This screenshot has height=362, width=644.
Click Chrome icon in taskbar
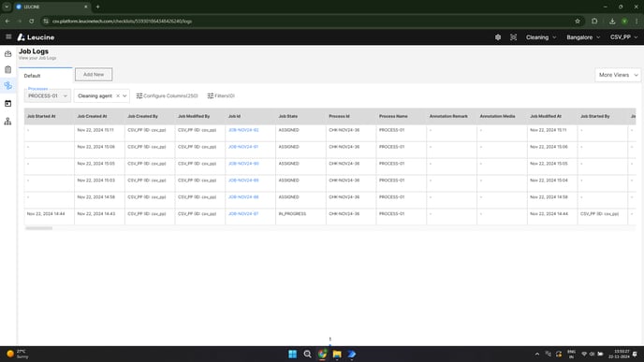(x=322, y=354)
